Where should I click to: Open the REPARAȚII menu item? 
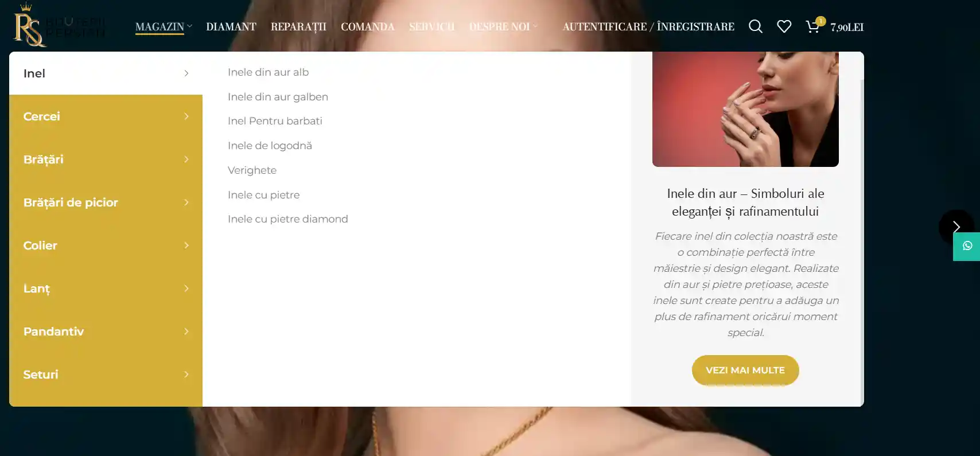[x=298, y=27]
